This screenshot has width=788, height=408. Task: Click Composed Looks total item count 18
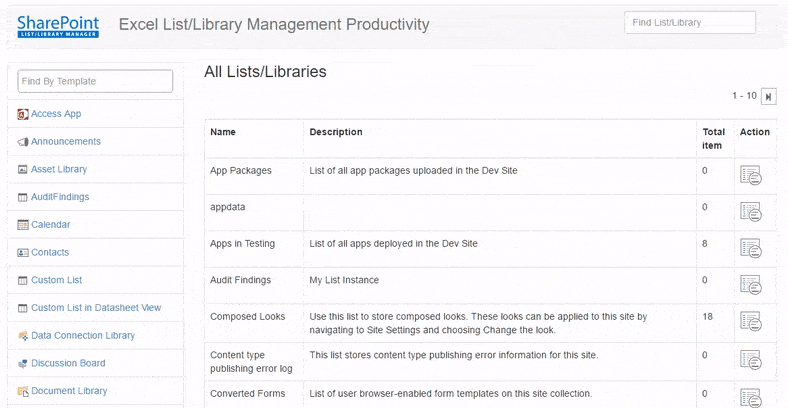(708, 317)
